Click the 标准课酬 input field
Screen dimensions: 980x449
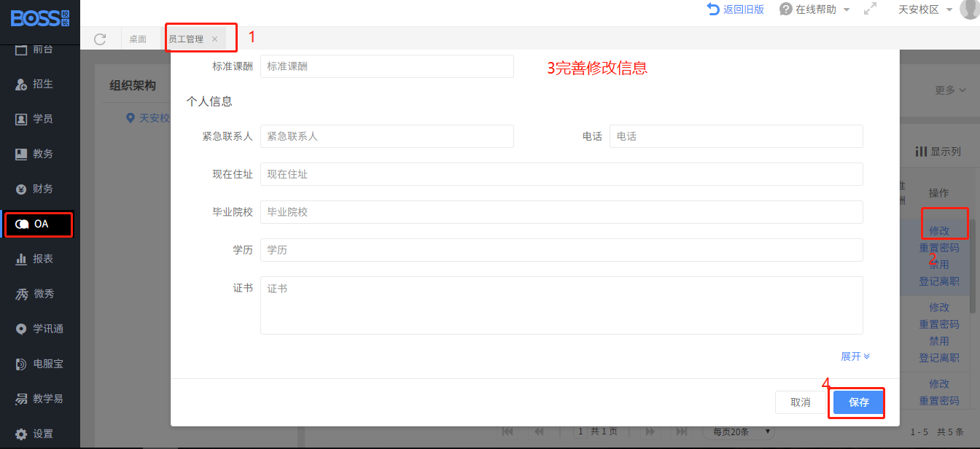(x=387, y=66)
